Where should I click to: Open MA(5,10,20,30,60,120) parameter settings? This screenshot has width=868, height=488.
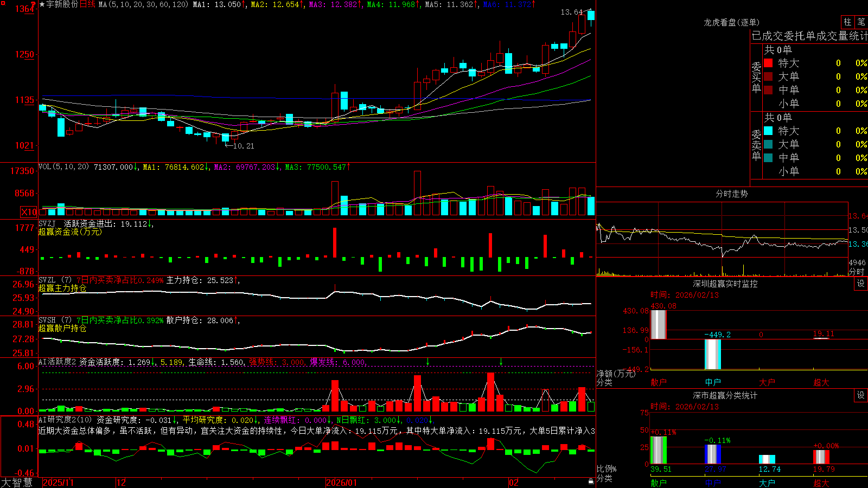pyautogui.click(x=143, y=4)
